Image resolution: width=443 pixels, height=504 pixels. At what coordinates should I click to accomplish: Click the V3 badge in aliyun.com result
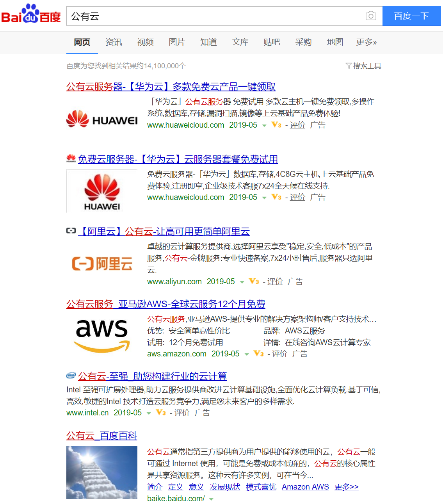click(x=254, y=281)
